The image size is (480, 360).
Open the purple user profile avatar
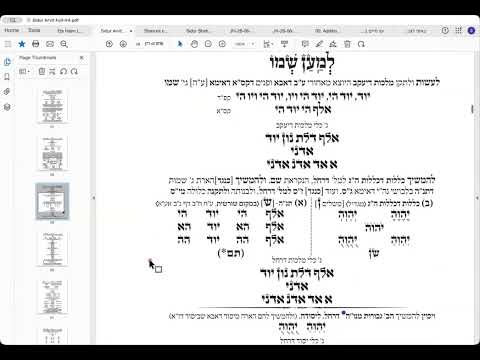tap(471, 31)
